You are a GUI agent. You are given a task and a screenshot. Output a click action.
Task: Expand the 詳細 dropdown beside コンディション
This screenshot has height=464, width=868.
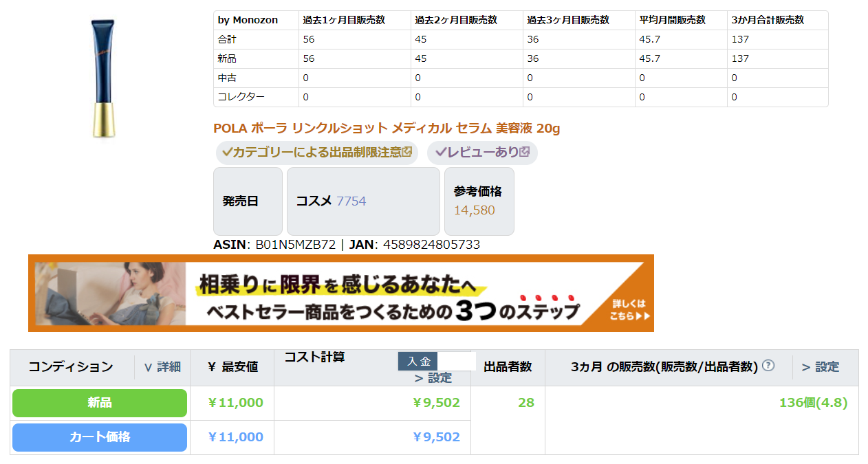[162, 367]
